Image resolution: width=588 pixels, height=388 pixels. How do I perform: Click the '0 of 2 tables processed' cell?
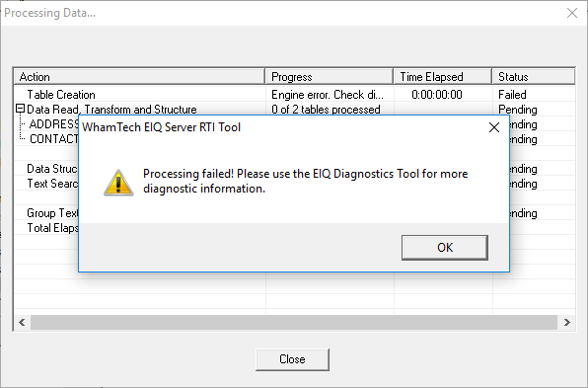coord(326,110)
